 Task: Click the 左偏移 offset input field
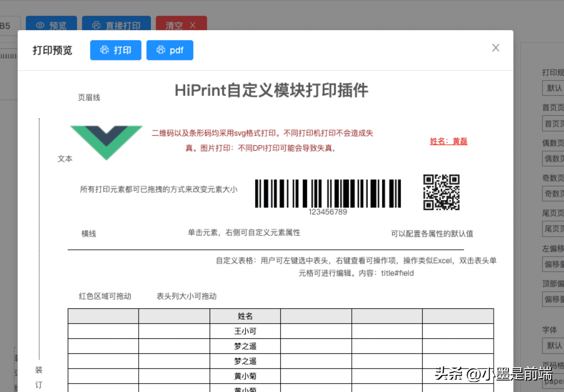pyautogui.click(x=553, y=264)
